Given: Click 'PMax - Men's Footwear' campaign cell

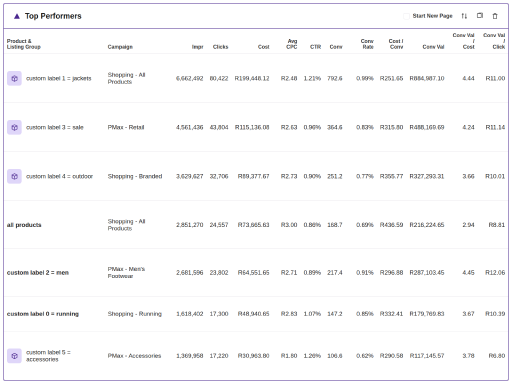Looking at the screenshot, I should (x=126, y=273).
